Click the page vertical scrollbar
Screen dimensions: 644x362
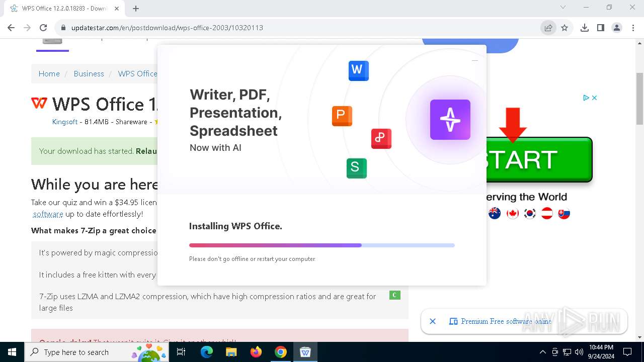pos(639,98)
